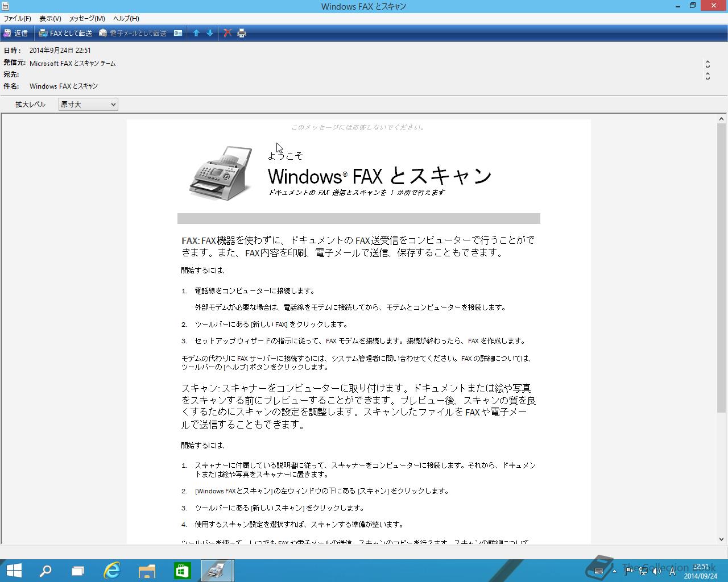The height and width of the screenshot is (582, 728).
Task: Open the ファイル(F) menu
Action: pyautogui.click(x=18, y=19)
